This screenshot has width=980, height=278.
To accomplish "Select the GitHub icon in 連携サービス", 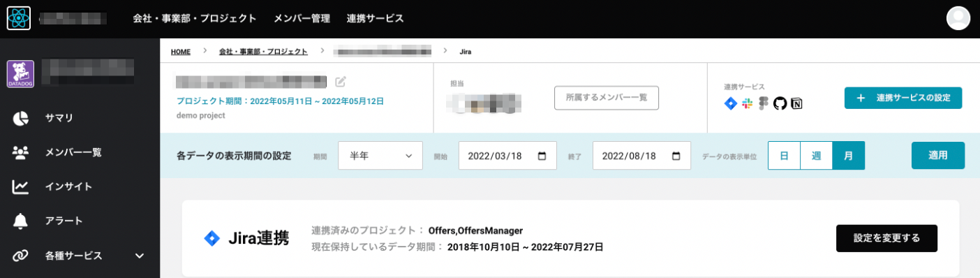I will (780, 103).
